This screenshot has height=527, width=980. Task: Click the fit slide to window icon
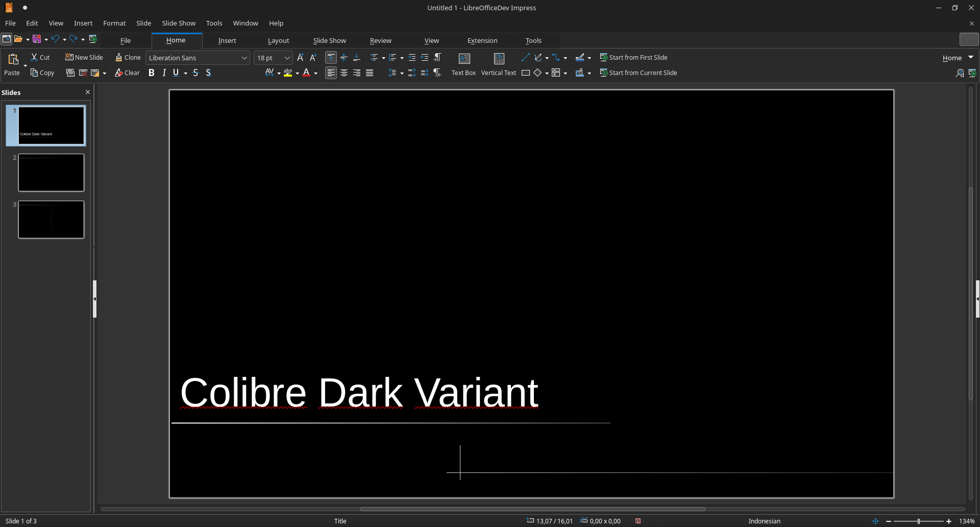876,521
